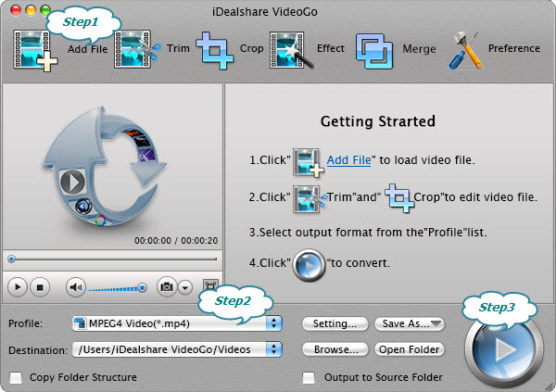Click the Open Folder button
Screen dimensions: 556x392
click(410, 349)
